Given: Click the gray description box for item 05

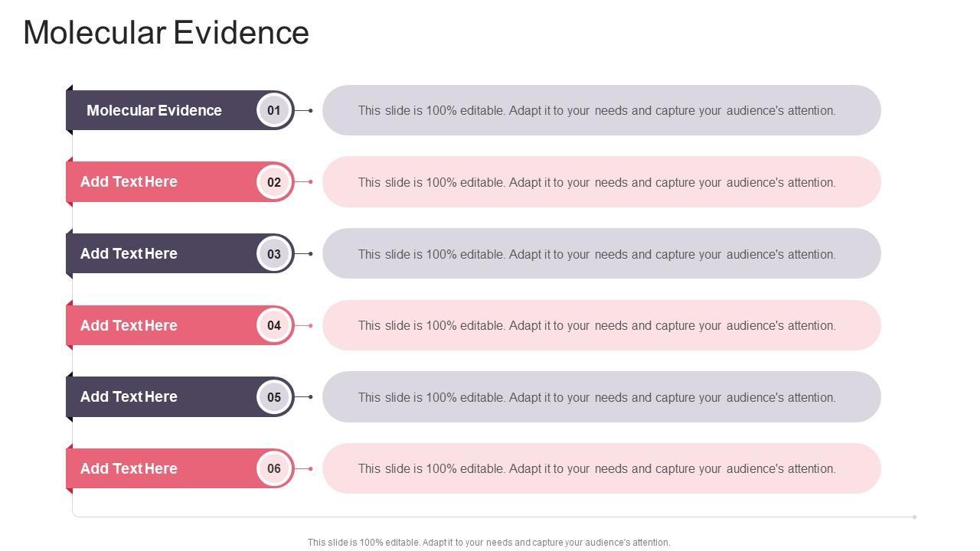Looking at the screenshot, I should pyautogui.click(x=601, y=397).
